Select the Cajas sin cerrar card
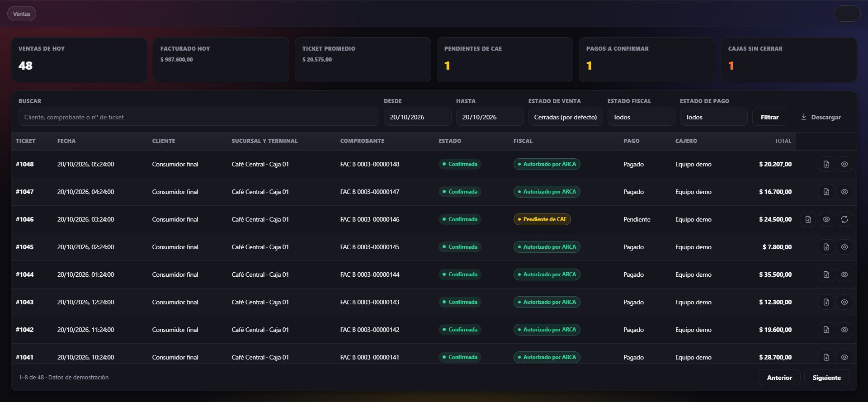The width and height of the screenshot is (868, 402). [788, 60]
